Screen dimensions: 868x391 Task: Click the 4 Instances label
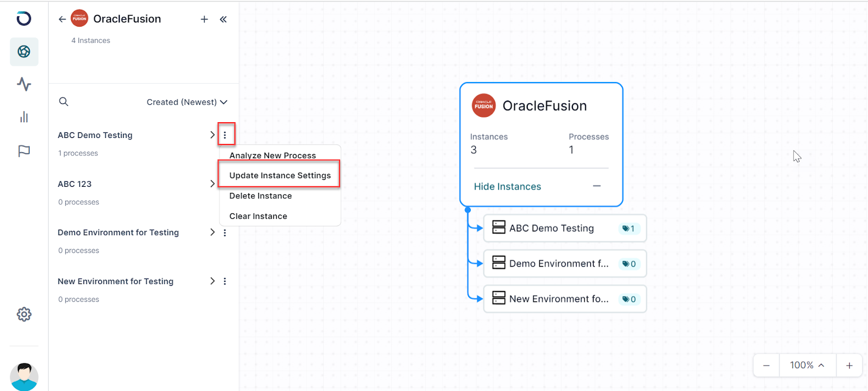coord(91,41)
